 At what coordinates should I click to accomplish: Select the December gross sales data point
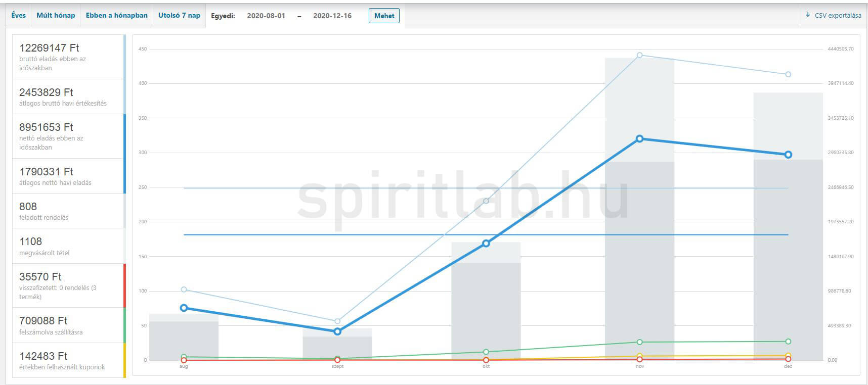pyautogui.click(x=788, y=74)
